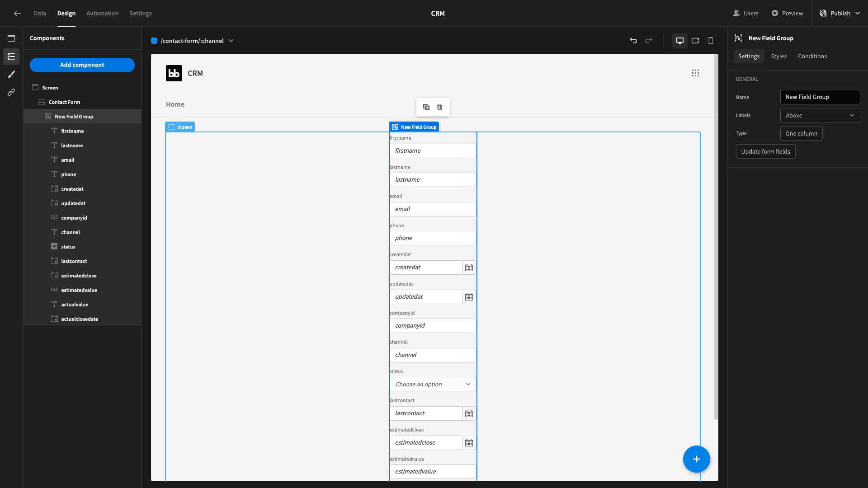The height and width of the screenshot is (488, 868).
Task: Click the Preview button
Action: [787, 14]
